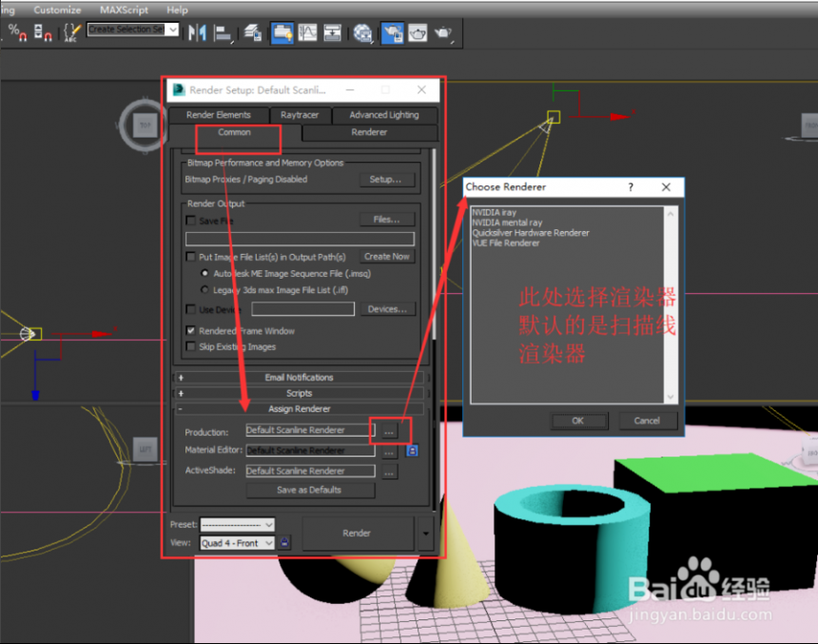Open the Preset dropdown
Viewport: 818px width, 644px height.
(268, 524)
